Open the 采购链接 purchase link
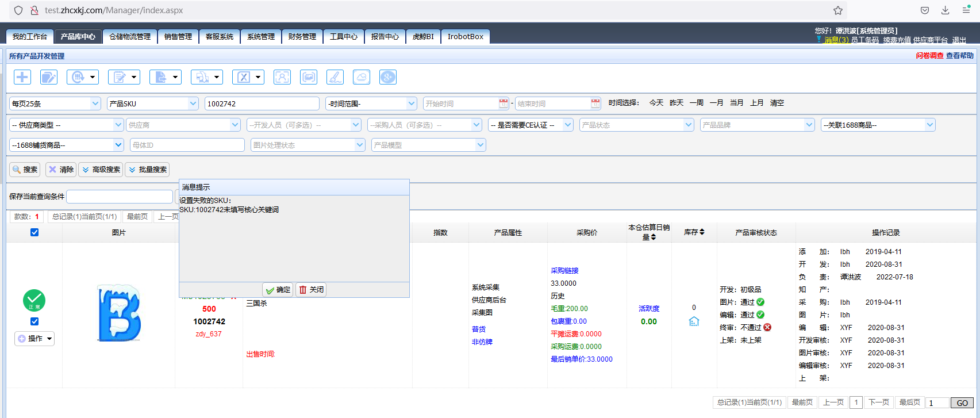 pos(564,271)
